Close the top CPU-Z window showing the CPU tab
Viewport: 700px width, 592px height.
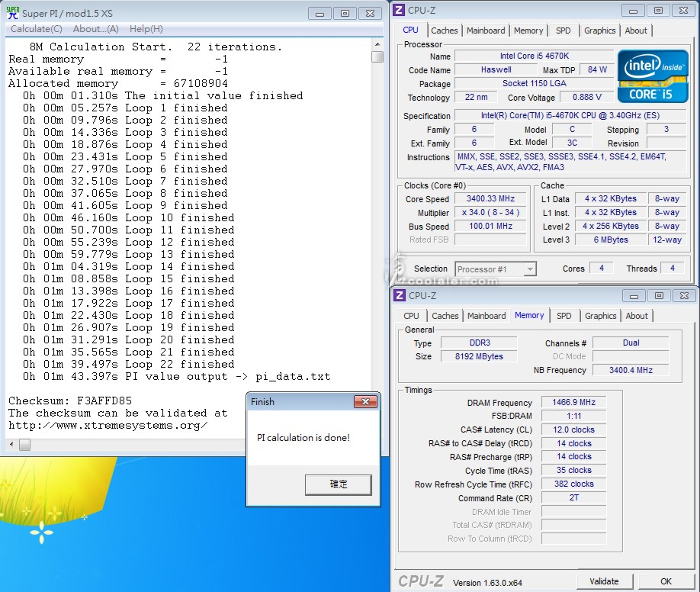point(683,10)
